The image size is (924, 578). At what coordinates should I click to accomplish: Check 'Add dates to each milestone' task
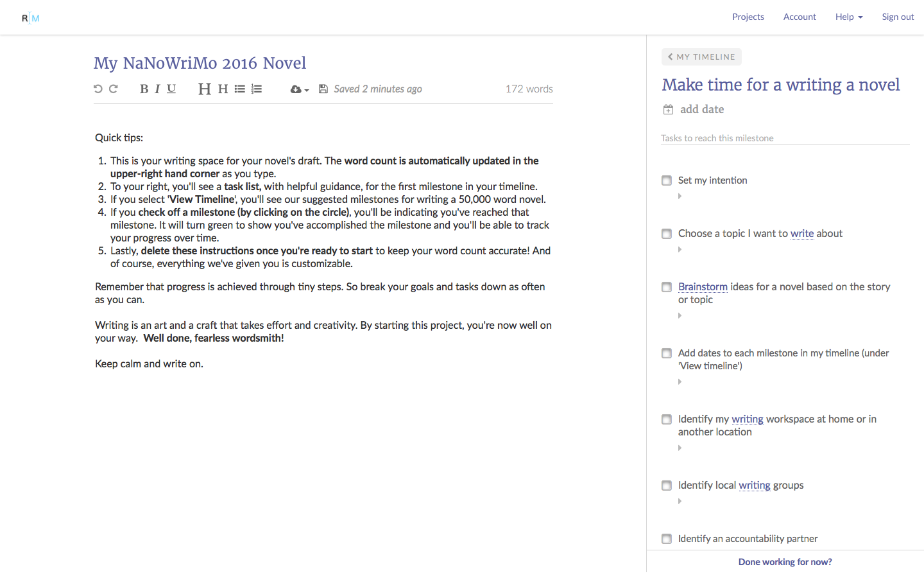667,353
